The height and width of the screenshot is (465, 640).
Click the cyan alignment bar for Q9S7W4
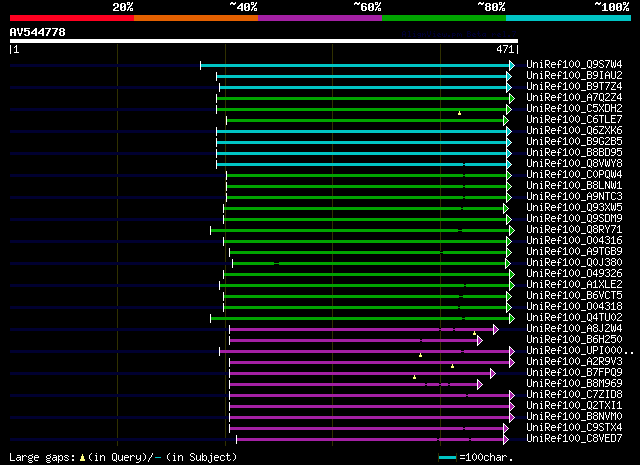[355, 65]
